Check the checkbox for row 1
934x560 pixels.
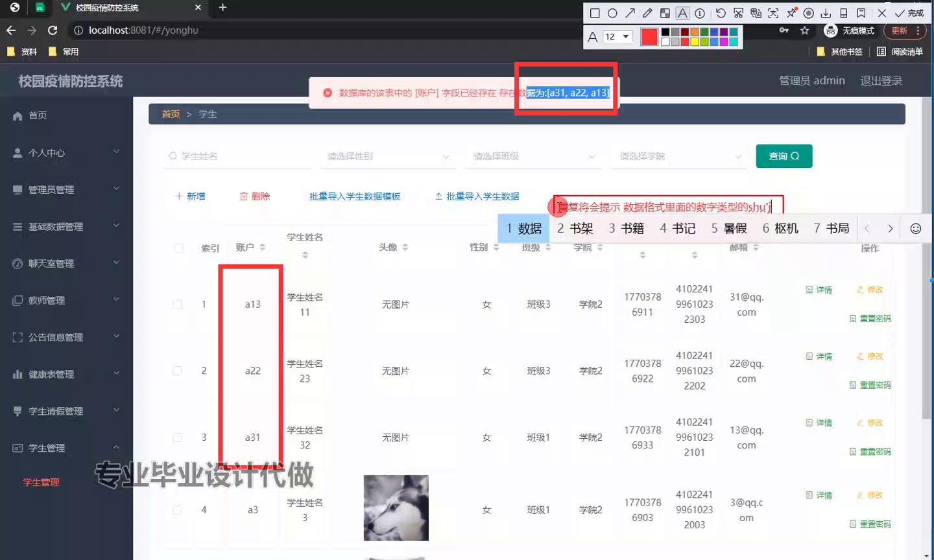(178, 305)
